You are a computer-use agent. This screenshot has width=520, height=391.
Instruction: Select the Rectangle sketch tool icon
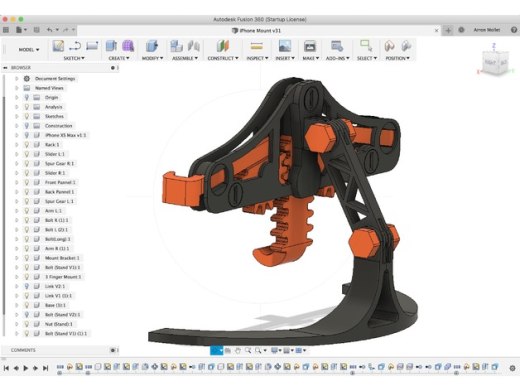(92, 46)
